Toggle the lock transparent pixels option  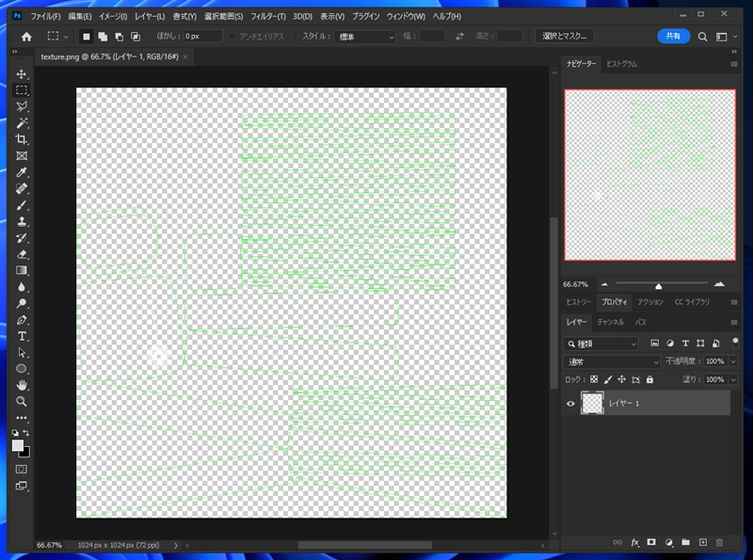pos(593,379)
